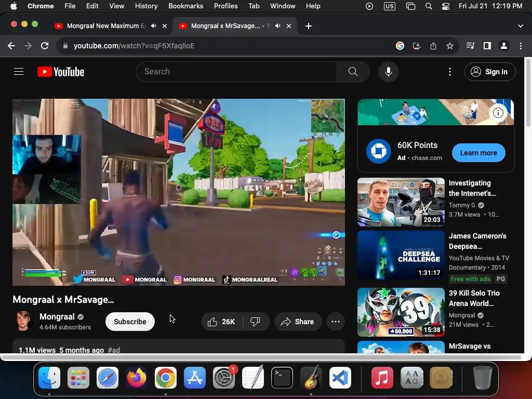Click Sign in button
This screenshot has width=532, height=399.
coord(490,72)
